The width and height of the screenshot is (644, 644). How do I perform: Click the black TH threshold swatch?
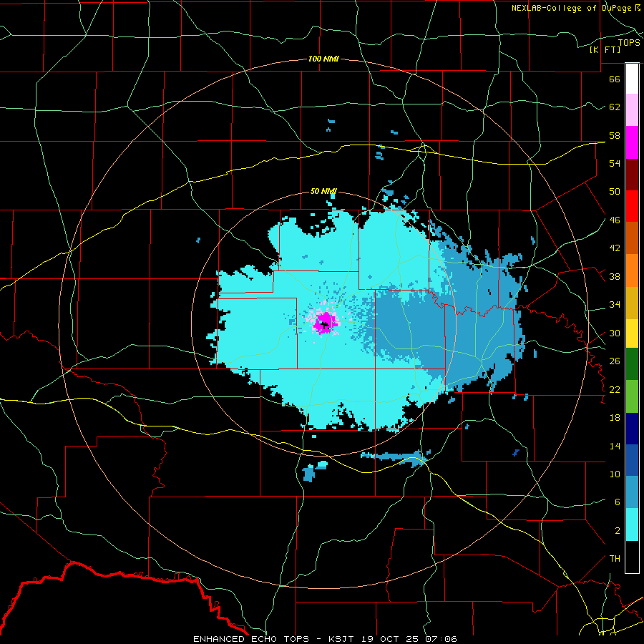[x=632, y=557]
